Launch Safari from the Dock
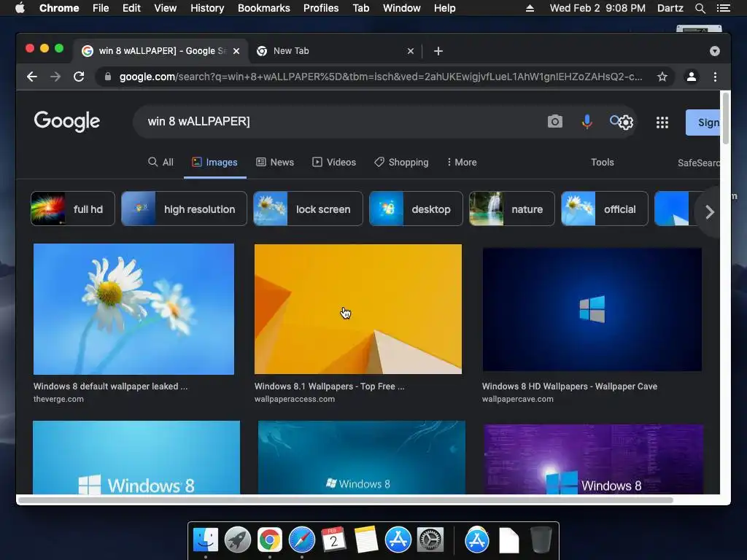 click(302, 540)
